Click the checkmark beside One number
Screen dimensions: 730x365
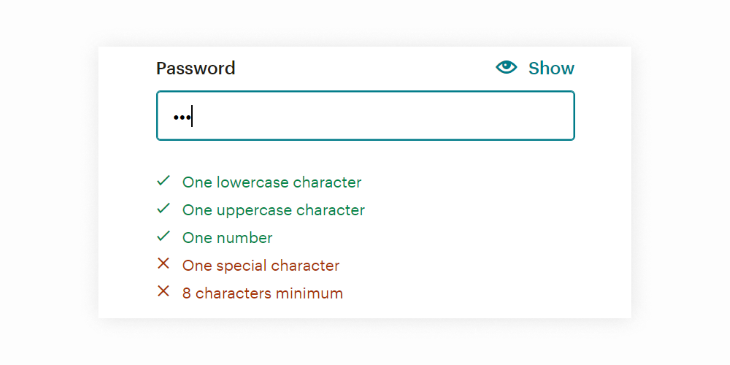[x=163, y=237]
